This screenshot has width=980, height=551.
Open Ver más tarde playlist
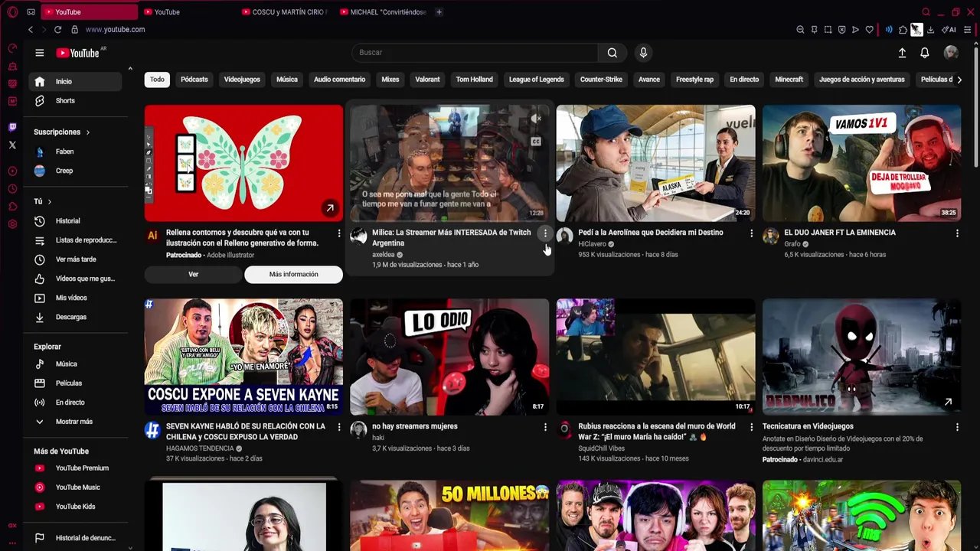(x=73, y=259)
